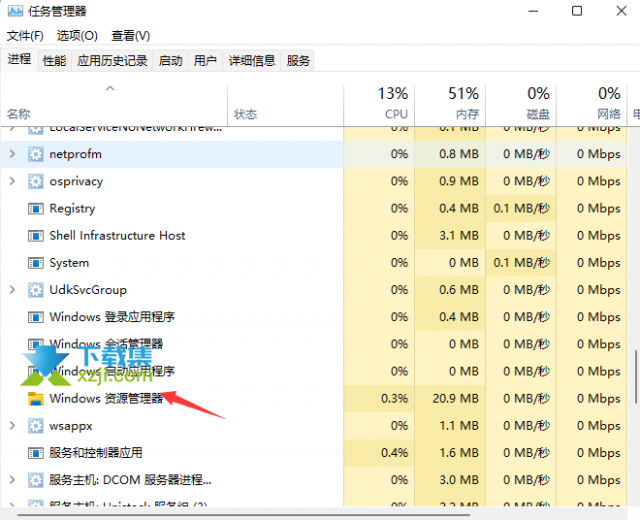Select the osprivacy process name
This screenshot has height=520, width=640.
[76, 182]
